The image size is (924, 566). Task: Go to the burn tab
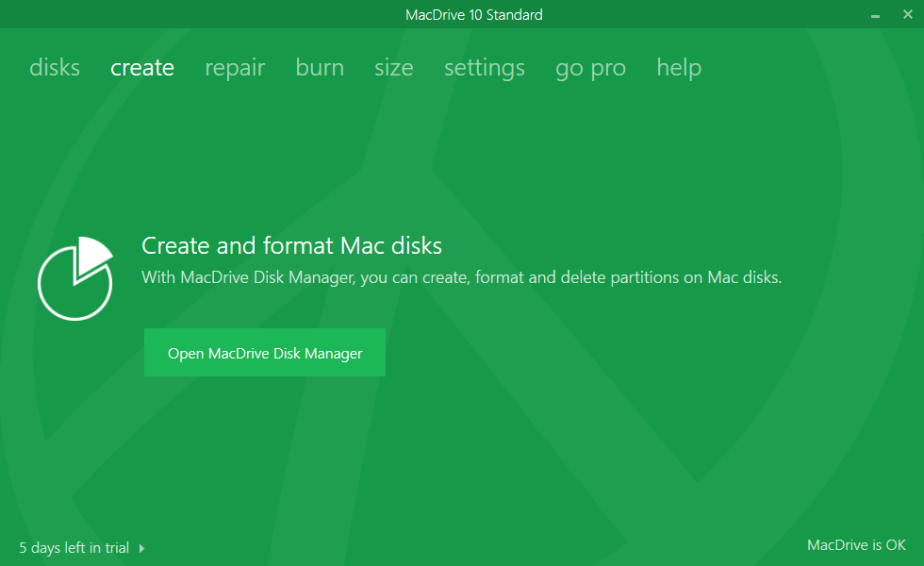coord(320,68)
